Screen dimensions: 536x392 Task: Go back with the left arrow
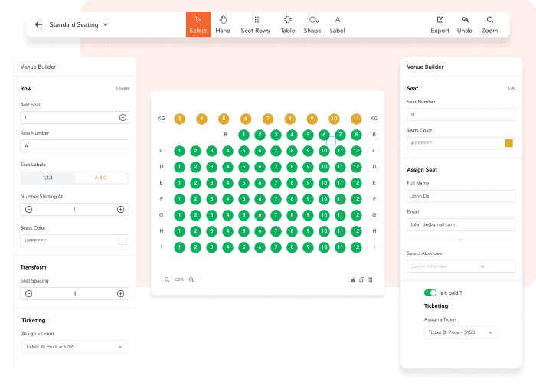(39, 24)
